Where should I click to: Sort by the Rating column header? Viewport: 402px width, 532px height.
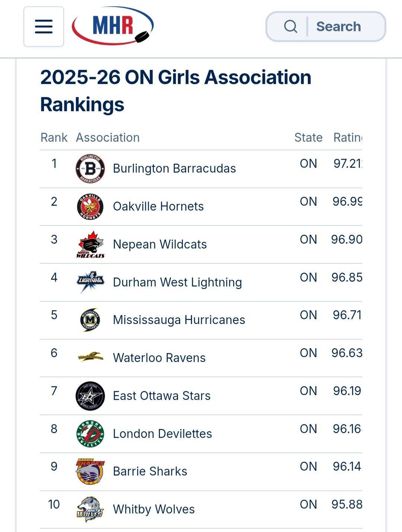click(x=347, y=138)
